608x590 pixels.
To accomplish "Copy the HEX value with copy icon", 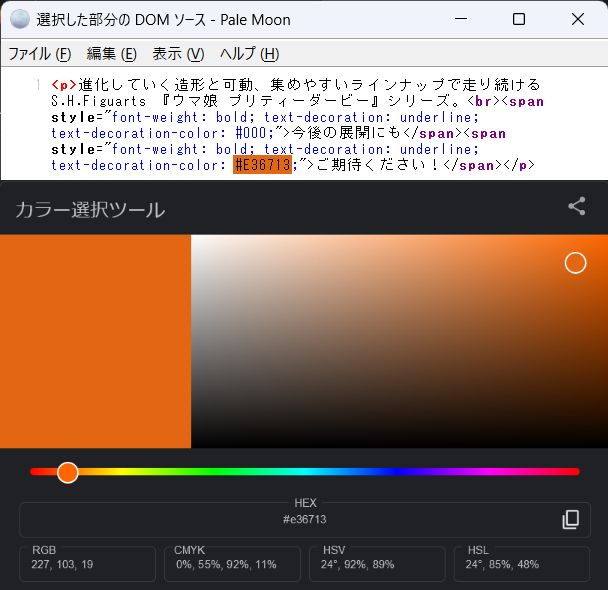I will pos(570,519).
